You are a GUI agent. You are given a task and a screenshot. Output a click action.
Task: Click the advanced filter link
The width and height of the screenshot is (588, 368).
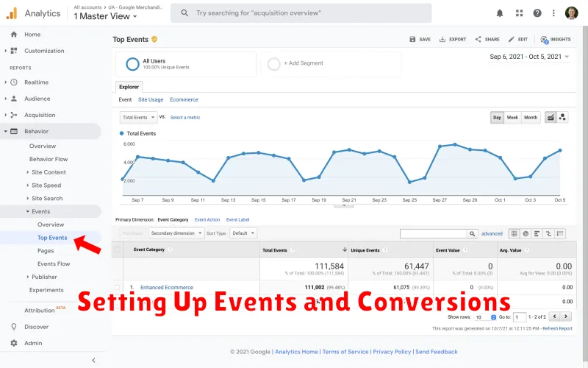tap(492, 233)
